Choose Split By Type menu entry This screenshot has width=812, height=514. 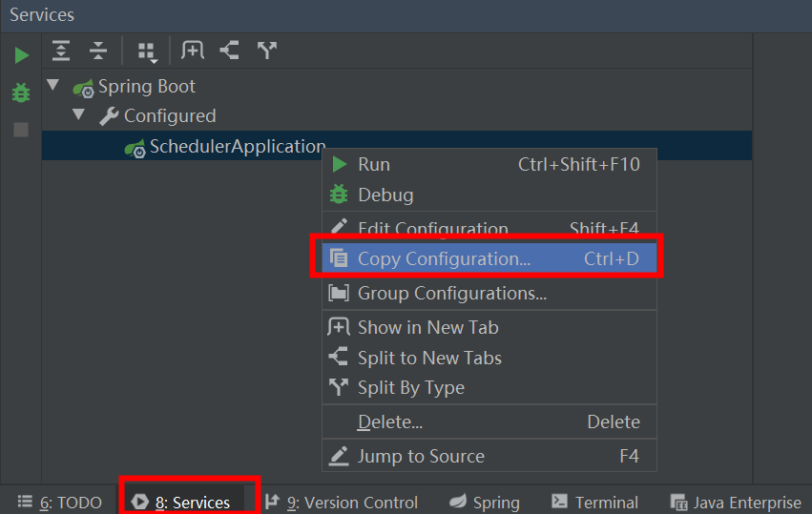point(489,388)
